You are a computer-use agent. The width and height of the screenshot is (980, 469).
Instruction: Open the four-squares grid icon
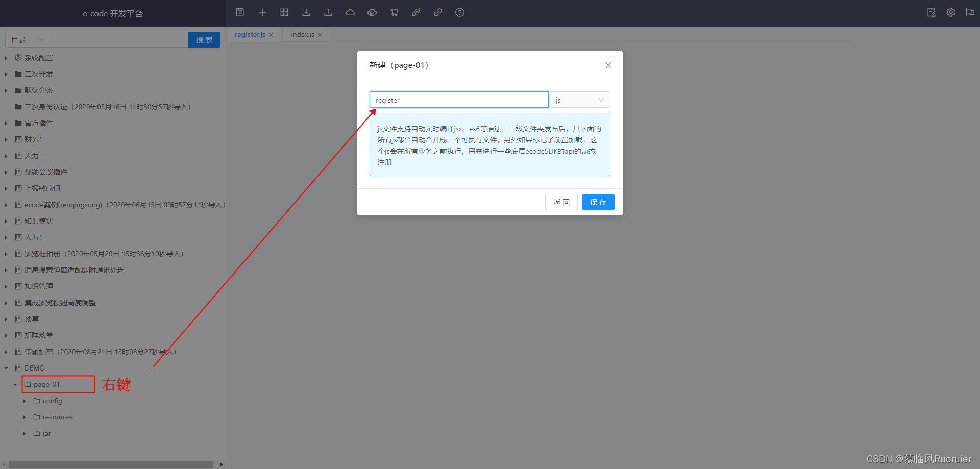(x=284, y=12)
